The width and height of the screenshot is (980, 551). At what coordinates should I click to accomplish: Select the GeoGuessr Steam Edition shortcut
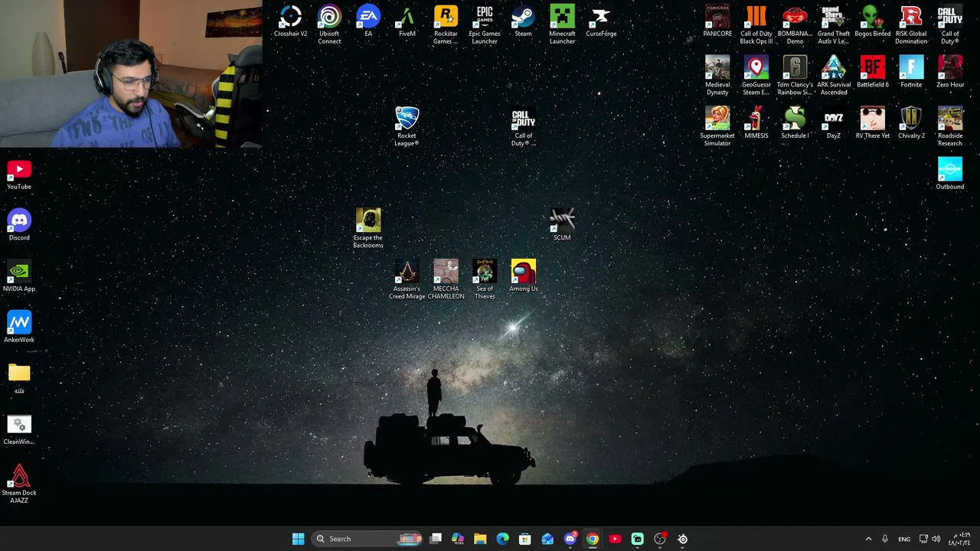click(x=756, y=76)
